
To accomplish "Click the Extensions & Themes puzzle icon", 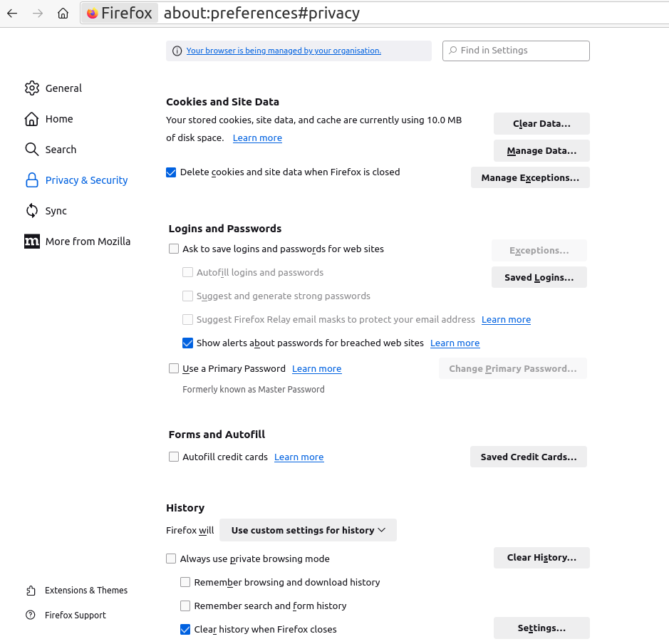I will pos(31,591).
